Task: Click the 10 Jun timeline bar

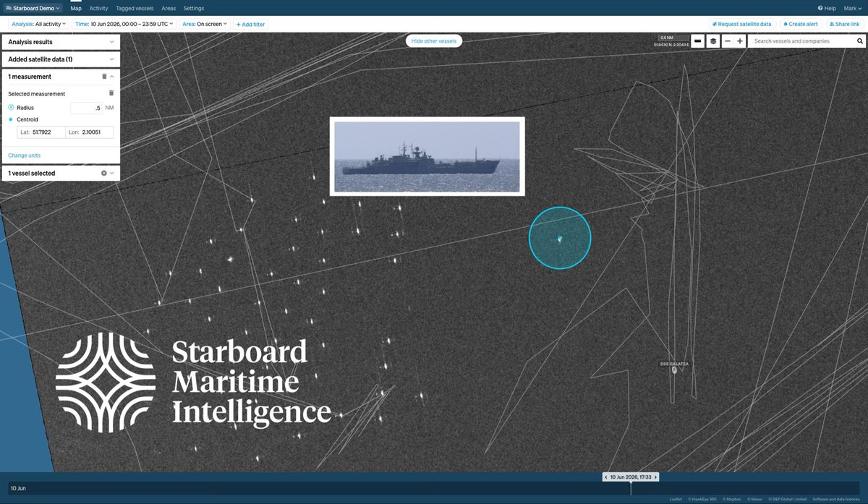Action: tap(434, 488)
